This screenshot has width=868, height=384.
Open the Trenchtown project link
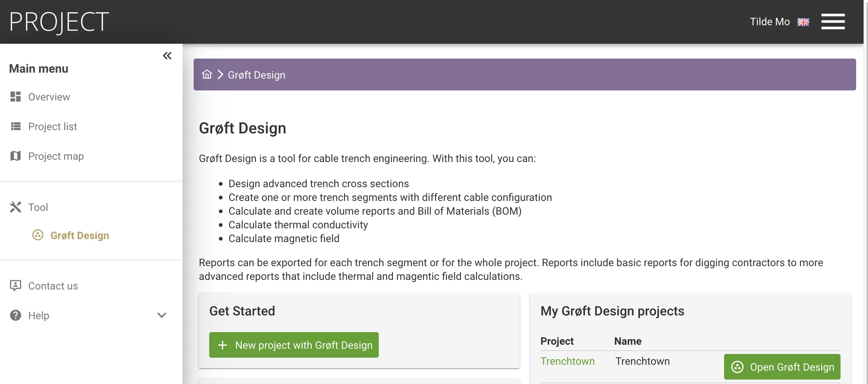[568, 361]
